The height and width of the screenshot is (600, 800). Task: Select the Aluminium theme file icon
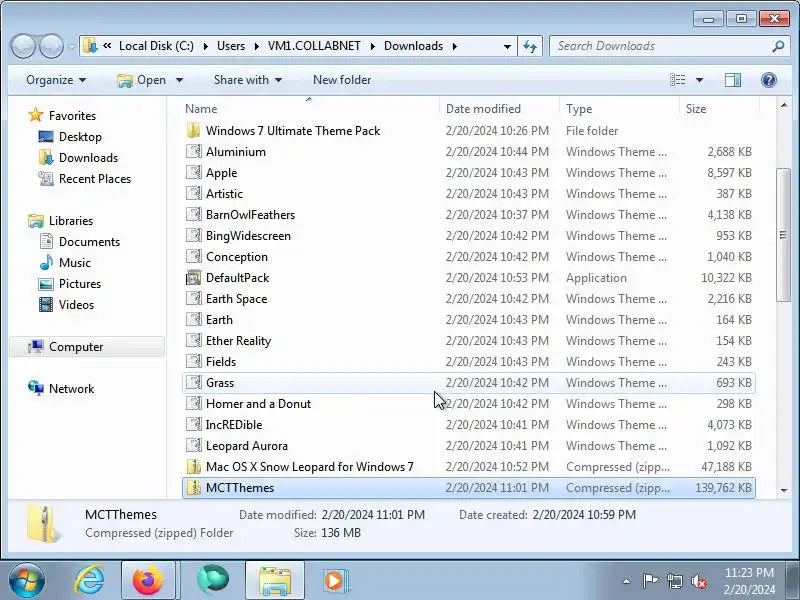click(x=193, y=152)
